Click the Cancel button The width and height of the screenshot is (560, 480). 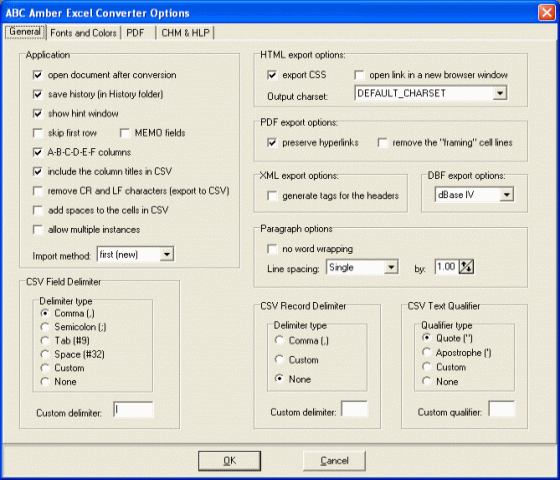(334, 461)
